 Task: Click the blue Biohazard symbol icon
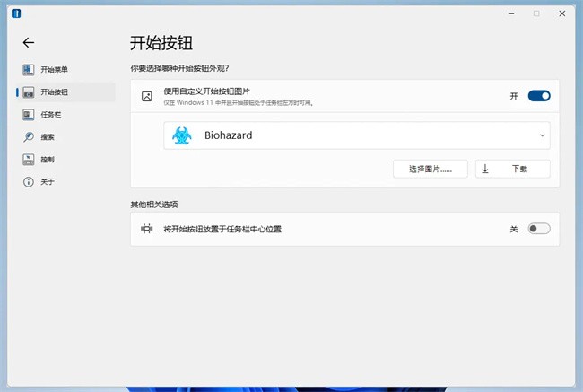tap(182, 135)
